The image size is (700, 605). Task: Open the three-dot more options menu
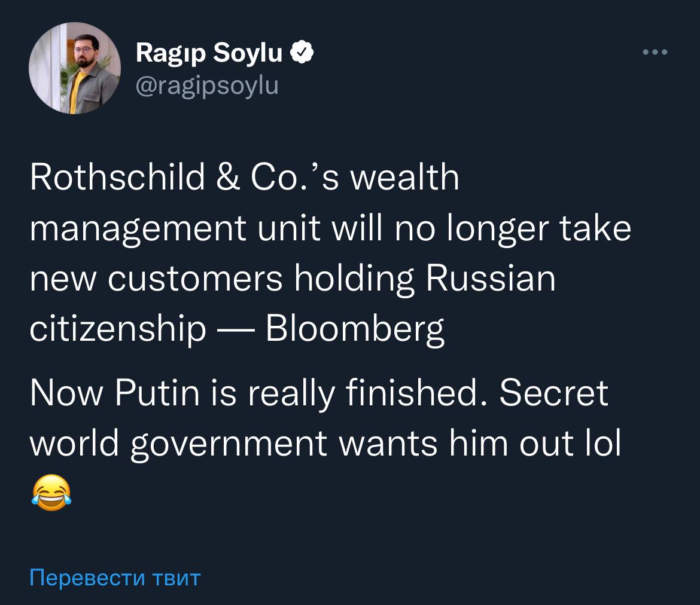(x=655, y=53)
